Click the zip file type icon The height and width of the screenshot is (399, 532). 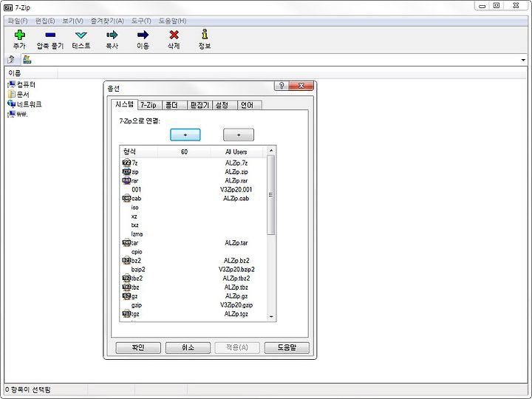(x=126, y=171)
